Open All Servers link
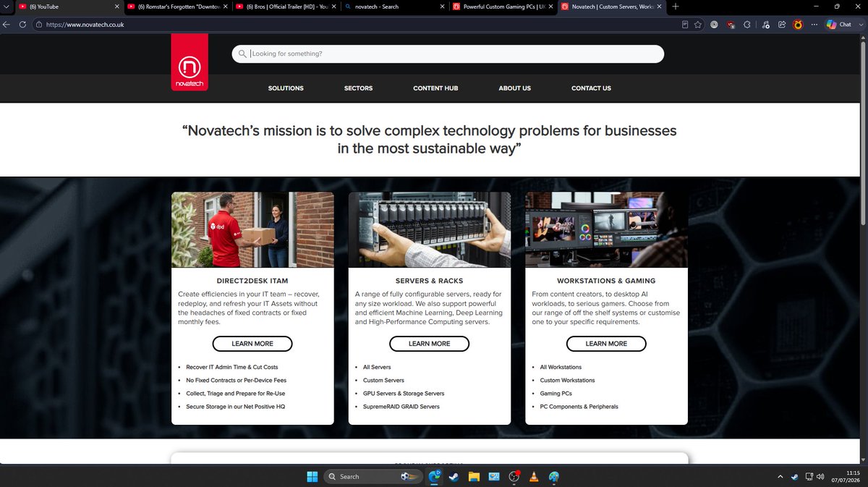Viewport: 868px width, 487px height. tap(377, 367)
